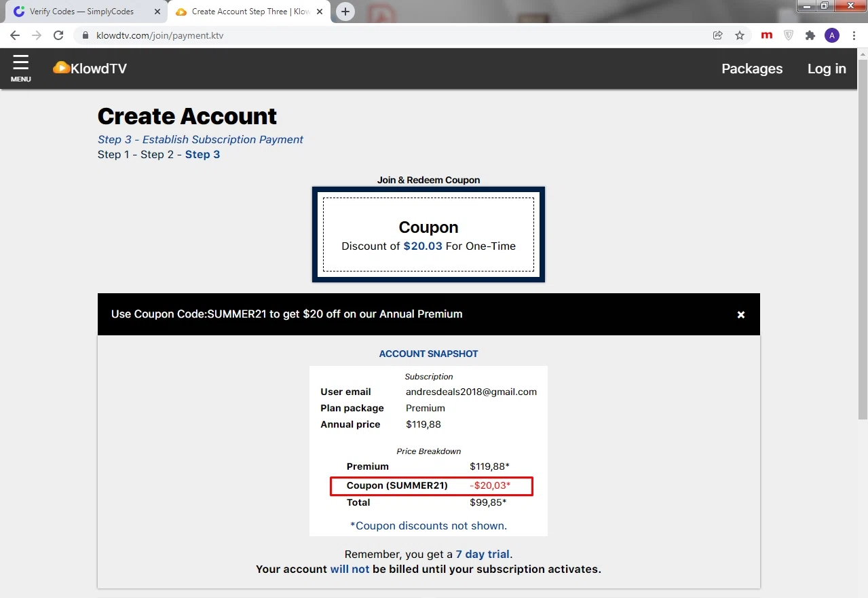Click the Premium $119,88* breakdown value

pyautogui.click(x=489, y=466)
